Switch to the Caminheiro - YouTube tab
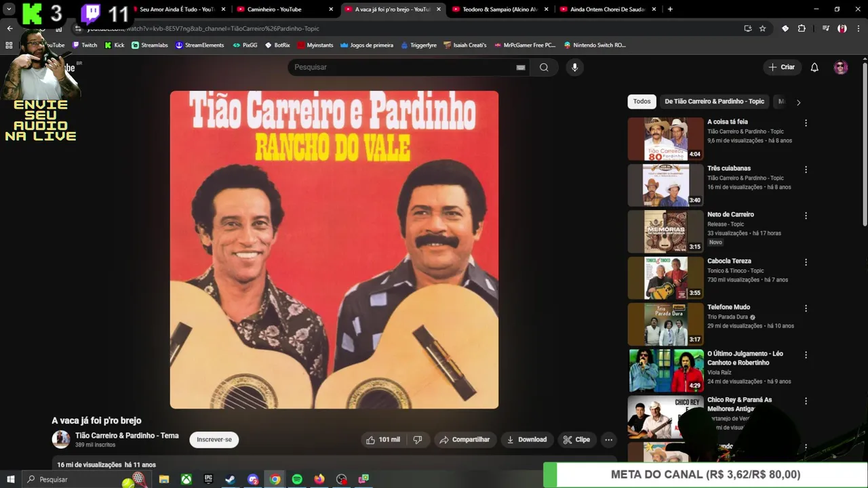Viewport: 868px width, 488px height. click(x=285, y=9)
